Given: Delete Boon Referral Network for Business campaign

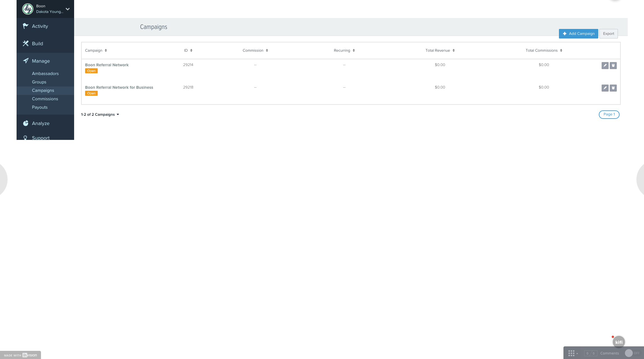Looking at the screenshot, I should pyautogui.click(x=613, y=88).
